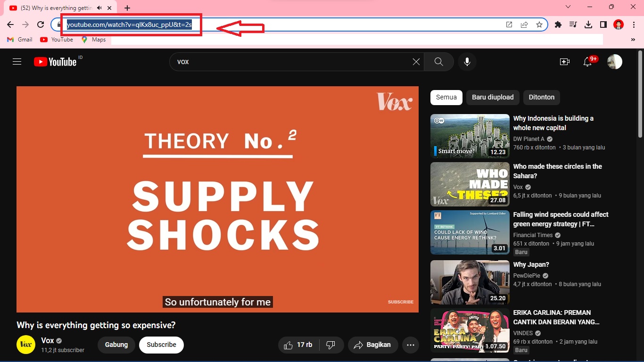This screenshot has height=362, width=644.
Task: Click Vox watermark in video corner
Action: tap(395, 101)
